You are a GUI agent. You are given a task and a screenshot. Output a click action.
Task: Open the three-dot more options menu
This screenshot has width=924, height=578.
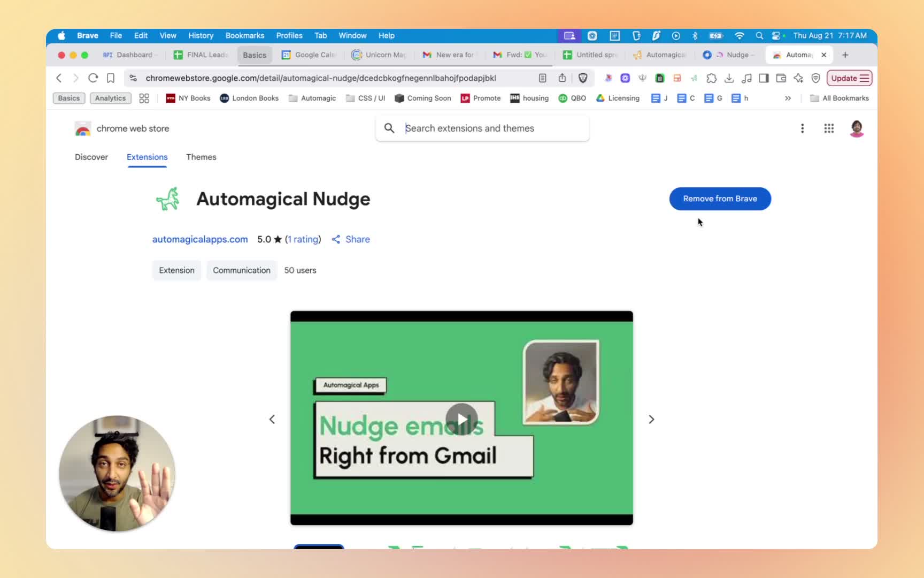[x=802, y=128]
